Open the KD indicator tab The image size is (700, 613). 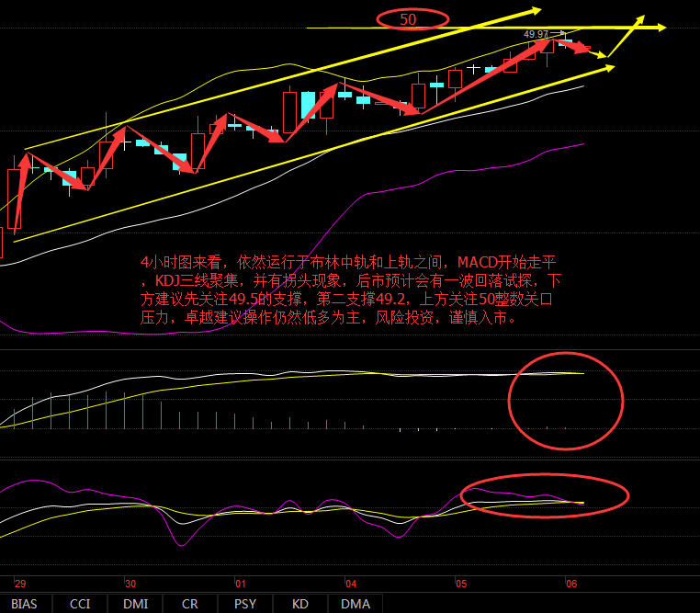299,604
